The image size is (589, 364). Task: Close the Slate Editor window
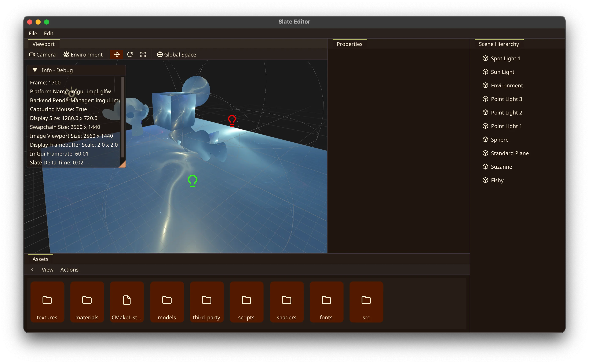tap(30, 22)
